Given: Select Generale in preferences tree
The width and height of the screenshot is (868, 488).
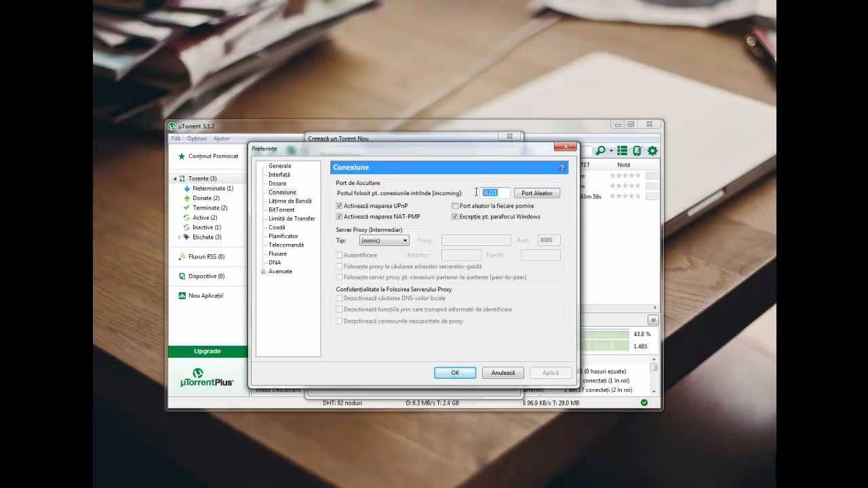Looking at the screenshot, I should coord(280,166).
